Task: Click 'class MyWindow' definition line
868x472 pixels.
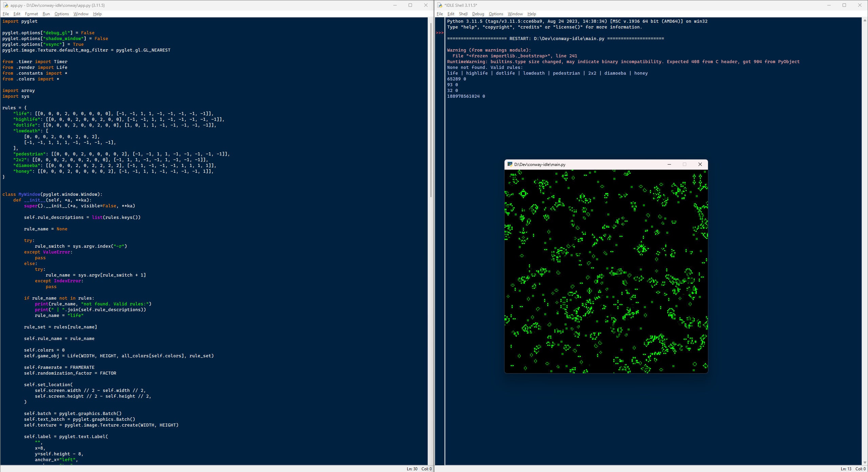Action: (52, 194)
